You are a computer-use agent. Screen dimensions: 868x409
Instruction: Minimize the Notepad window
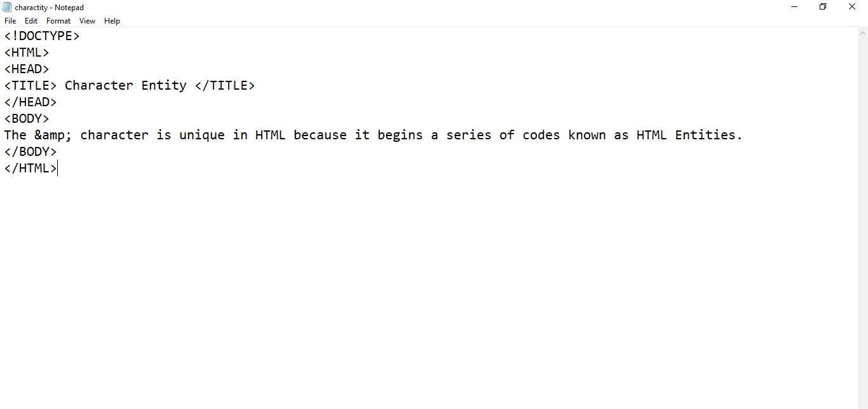point(794,7)
